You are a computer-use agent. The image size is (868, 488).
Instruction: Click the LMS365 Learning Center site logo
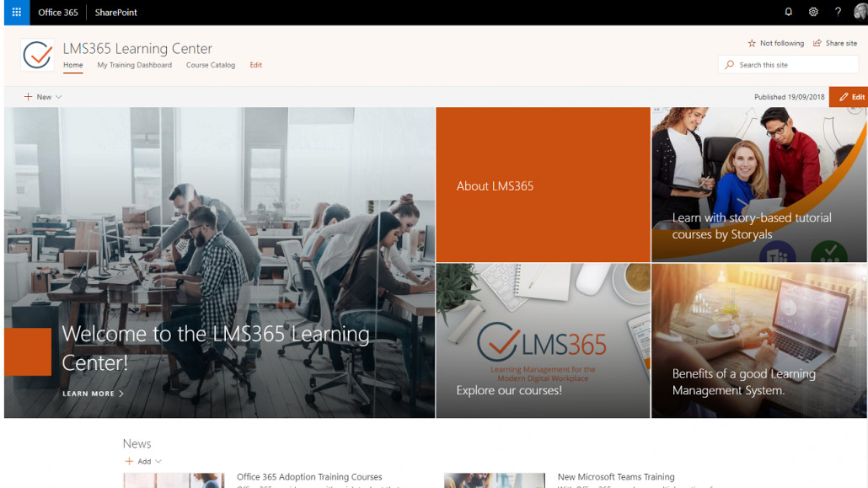(35, 54)
